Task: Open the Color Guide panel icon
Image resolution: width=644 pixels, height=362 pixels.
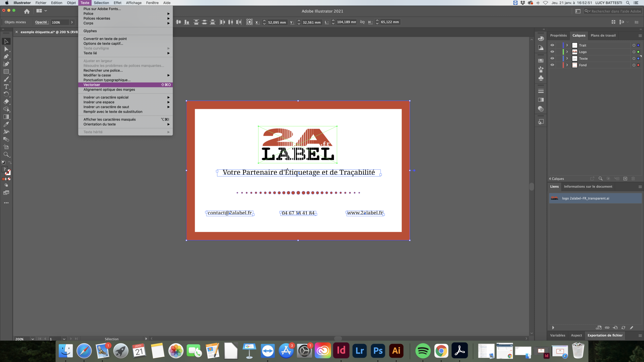Action: click(x=541, y=48)
